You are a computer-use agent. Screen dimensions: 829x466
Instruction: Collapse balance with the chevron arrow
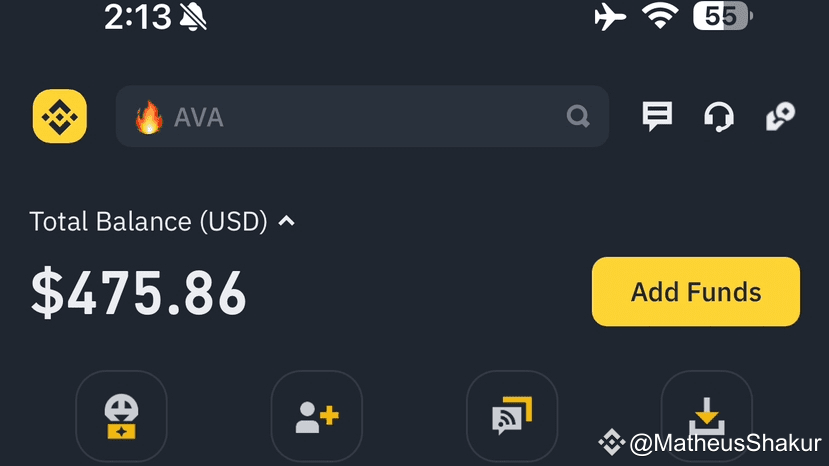pyautogui.click(x=287, y=221)
